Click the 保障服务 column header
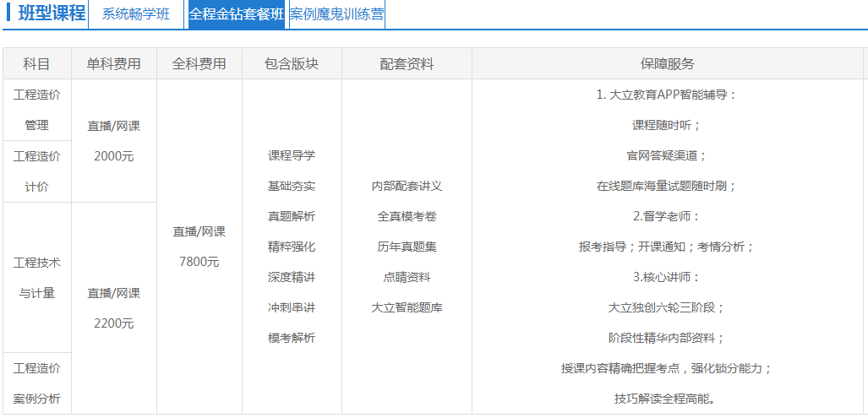The width and height of the screenshot is (868, 418). click(x=667, y=63)
